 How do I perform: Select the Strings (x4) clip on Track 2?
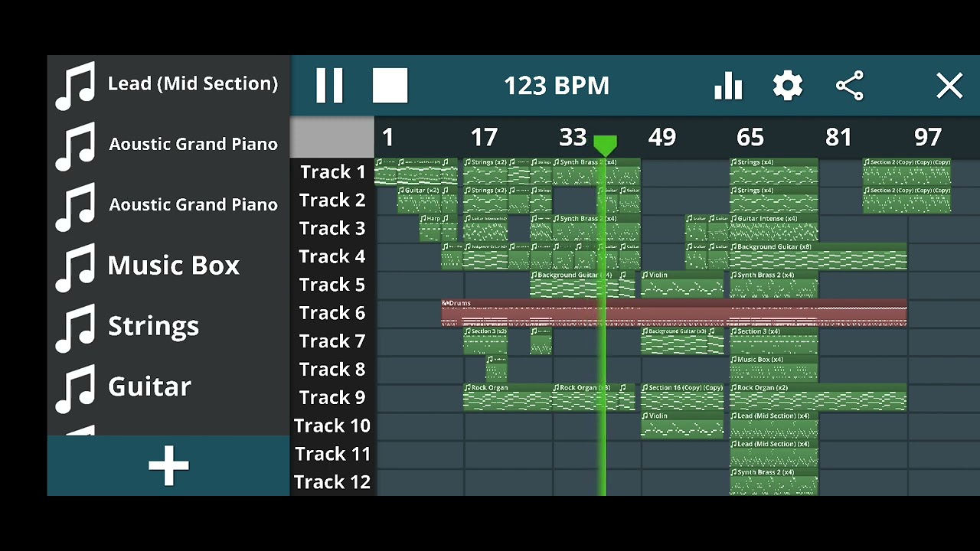point(773,201)
